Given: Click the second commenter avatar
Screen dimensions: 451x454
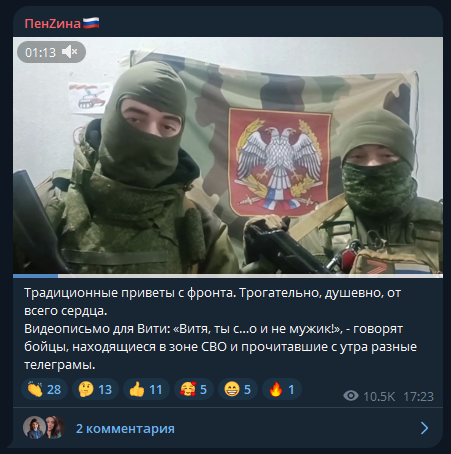Looking at the screenshot, I should point(56,427).
